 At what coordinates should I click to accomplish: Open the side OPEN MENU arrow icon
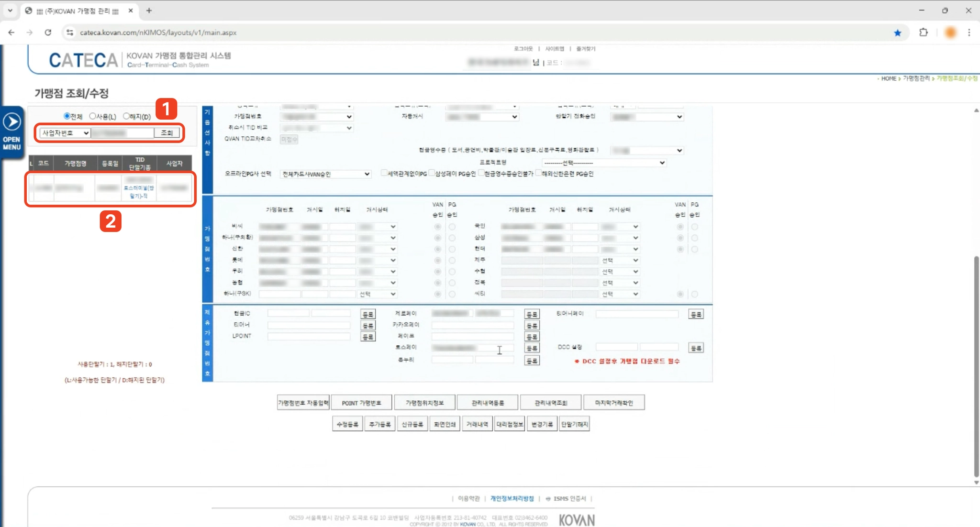point(12,122)
